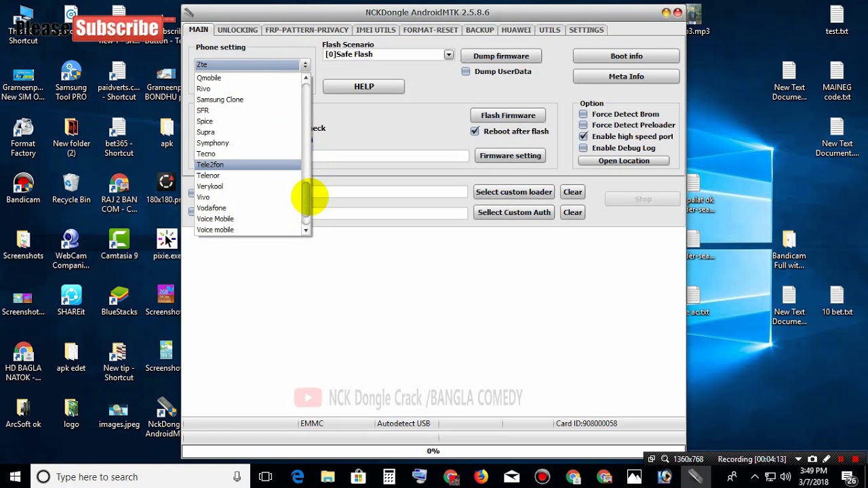Switch to FRP-PATTERN-PRIVACY tab
868x488 pixels.
pyautogui.click(x=307, y=30)
